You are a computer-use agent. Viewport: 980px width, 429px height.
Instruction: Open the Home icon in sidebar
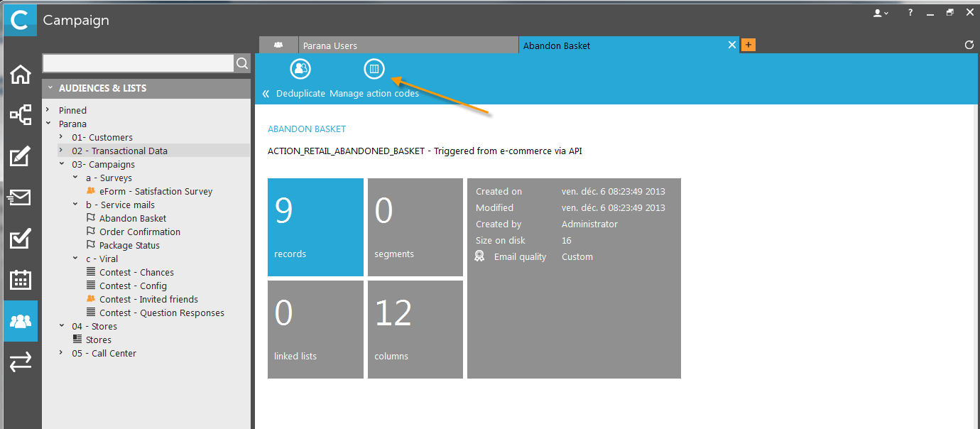coord(20,74)
